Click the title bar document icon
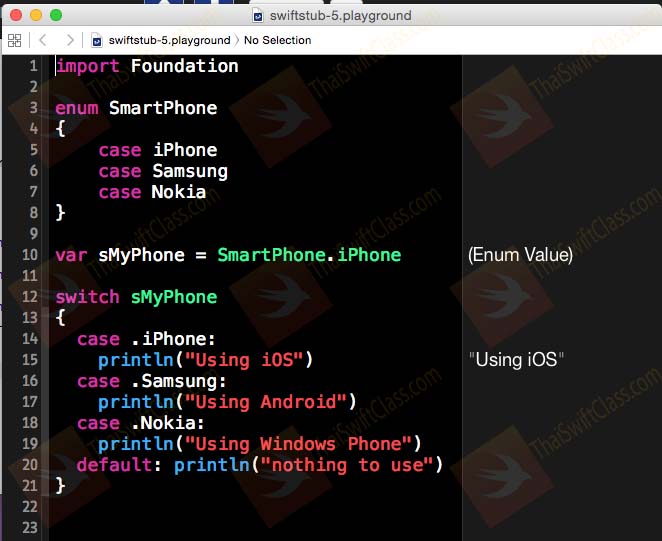The height and width of the screenshot is (541, 662). (258, 16)
